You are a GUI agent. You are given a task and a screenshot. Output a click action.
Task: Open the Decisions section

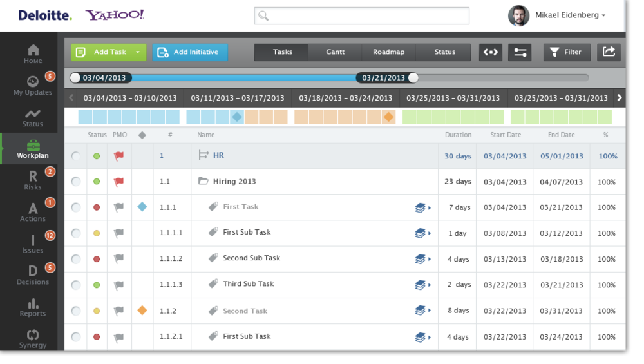point(32,275)
